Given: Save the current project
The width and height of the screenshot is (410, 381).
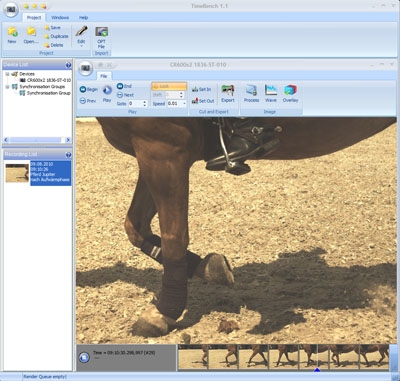Looking at the screenshot, I should [52, 28].
